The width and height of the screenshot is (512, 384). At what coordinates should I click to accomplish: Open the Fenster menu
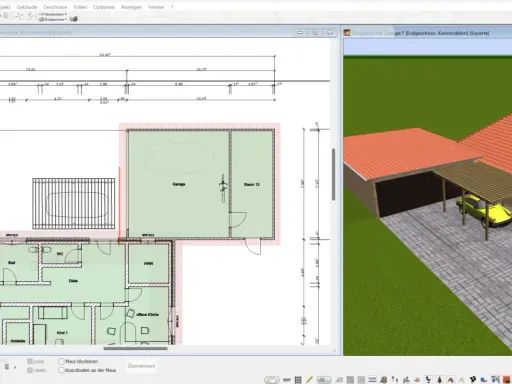156,7
